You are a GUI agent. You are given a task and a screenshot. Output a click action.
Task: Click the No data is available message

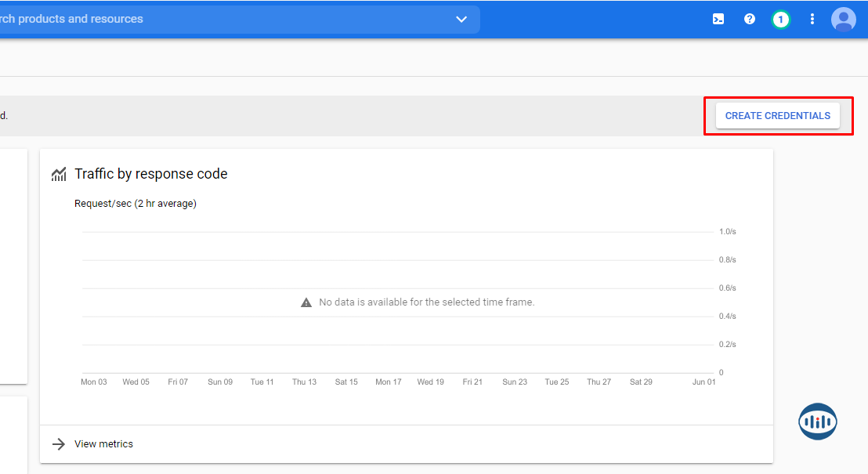pos(426,302)
